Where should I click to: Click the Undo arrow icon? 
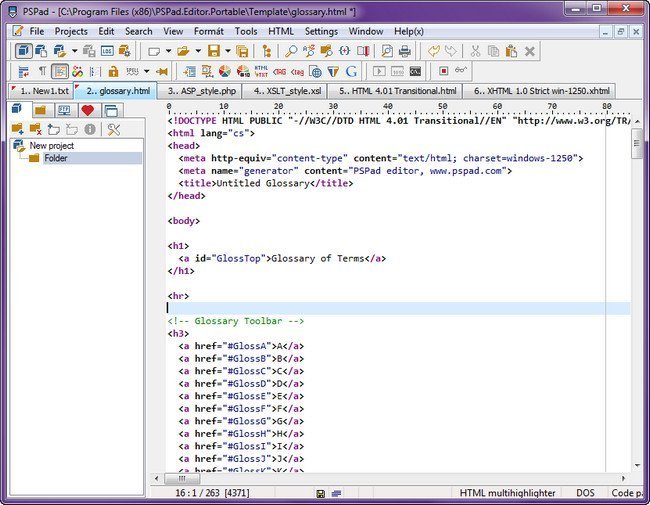tap(434, 51)
